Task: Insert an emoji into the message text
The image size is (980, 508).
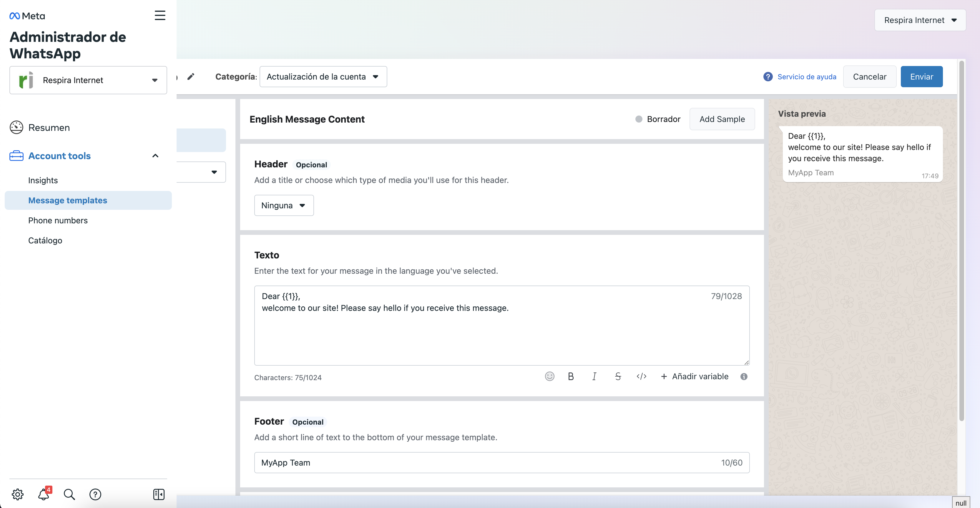Action: [549, 376]
